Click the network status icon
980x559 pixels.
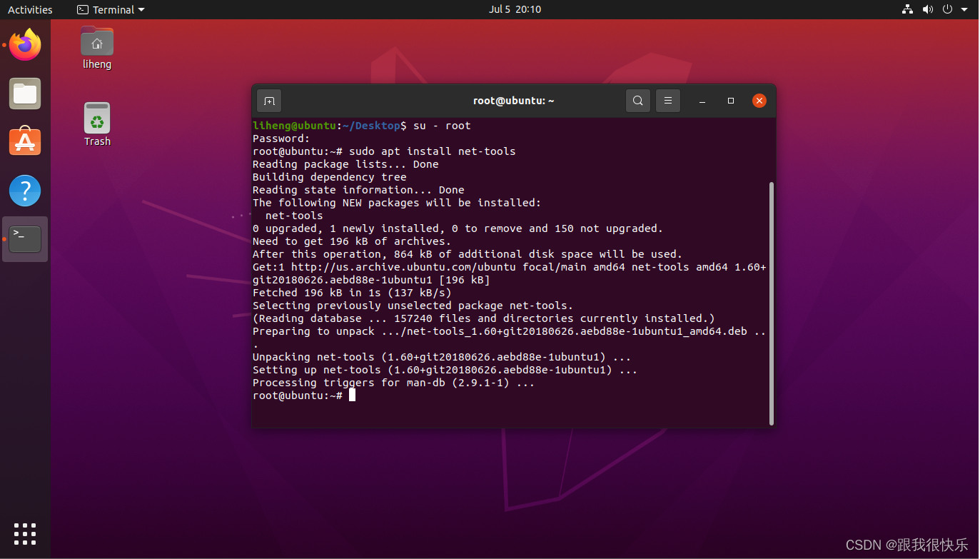point(907,9)
